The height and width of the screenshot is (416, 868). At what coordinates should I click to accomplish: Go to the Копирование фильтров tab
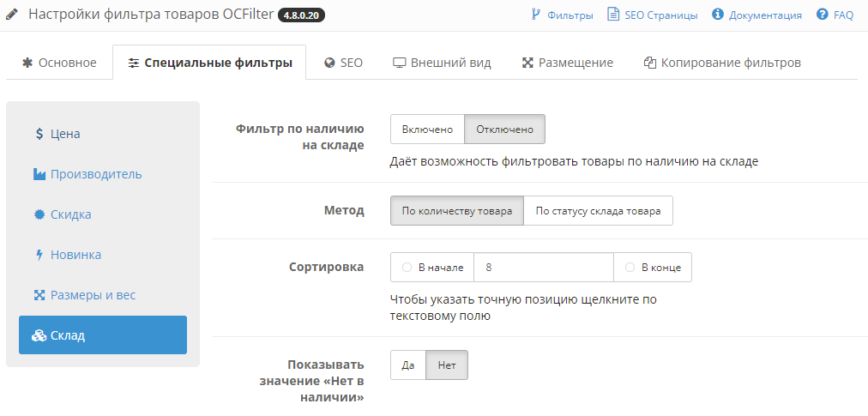point(722,63)
